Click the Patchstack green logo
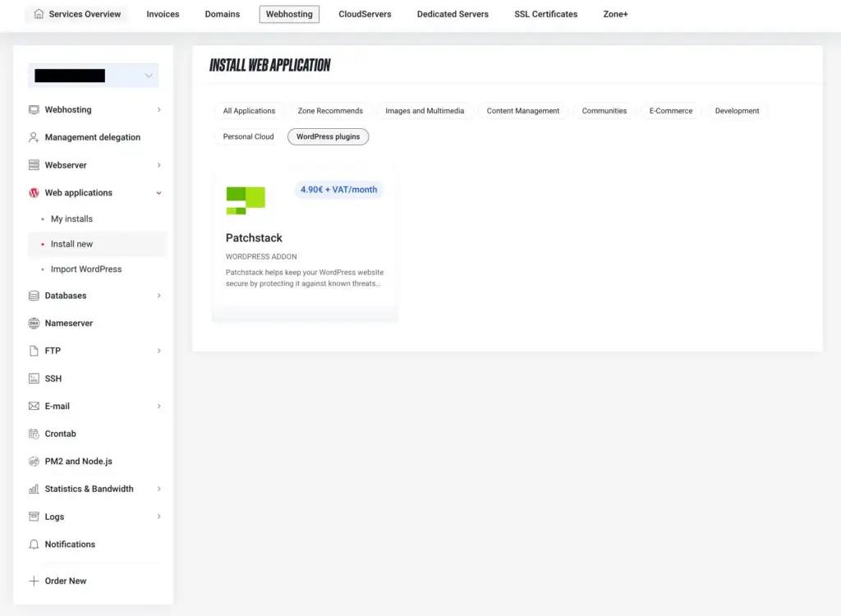Image resolution: width=841 pixels, height=616 pixels. coord(246,200)
